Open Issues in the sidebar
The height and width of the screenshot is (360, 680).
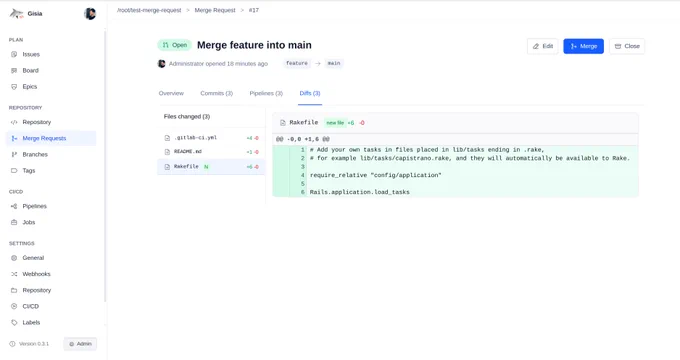coord(51,54)
